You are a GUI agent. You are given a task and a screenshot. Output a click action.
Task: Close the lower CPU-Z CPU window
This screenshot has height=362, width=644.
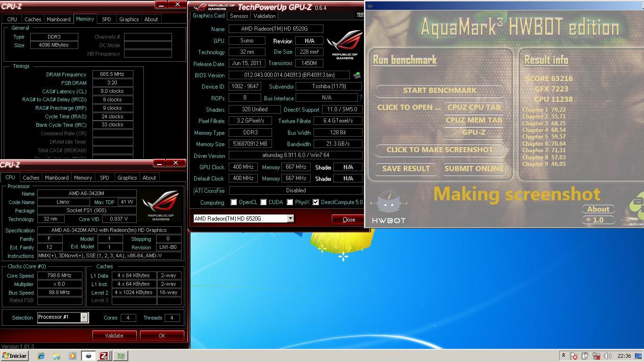click(175, 163)
